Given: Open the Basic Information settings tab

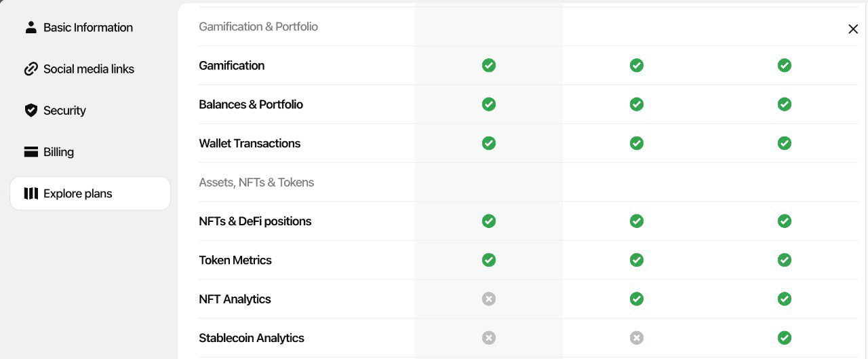Looking at the screenshot, I should click(87, 28).
